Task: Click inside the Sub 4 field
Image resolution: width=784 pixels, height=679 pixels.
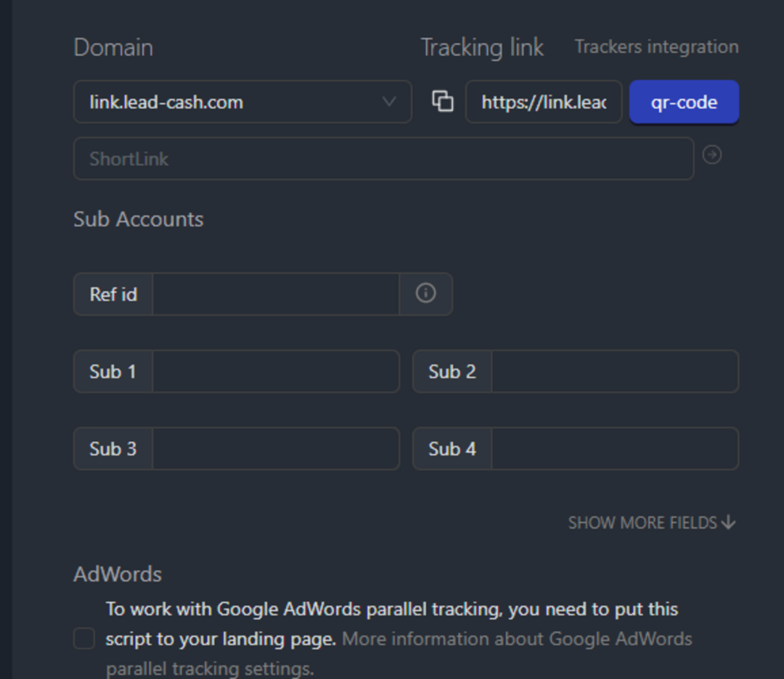Action: coord(614,448)
